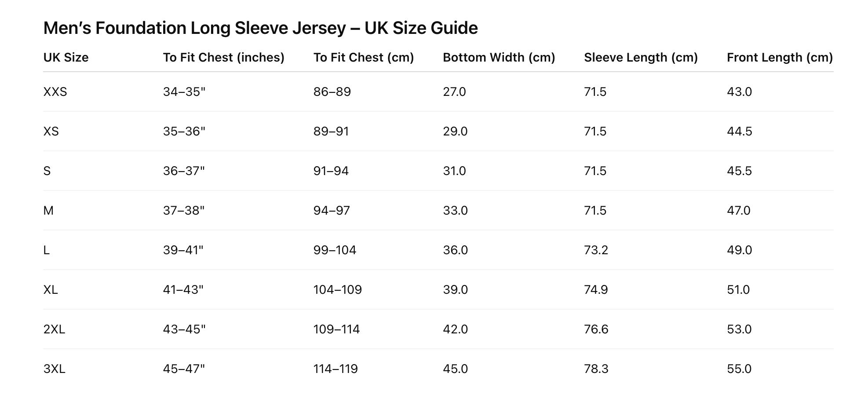Select the To Fit Chest (inches) header

(223, 58)
